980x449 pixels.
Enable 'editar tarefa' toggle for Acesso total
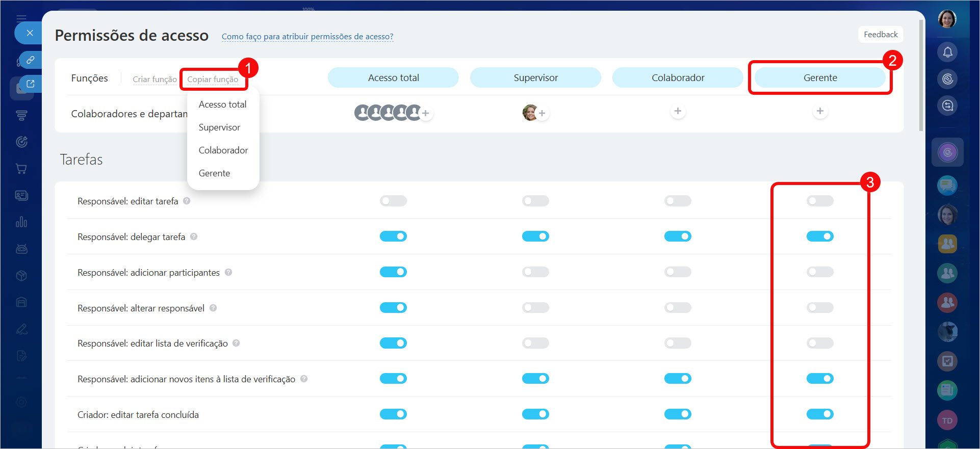click(393, 201)
